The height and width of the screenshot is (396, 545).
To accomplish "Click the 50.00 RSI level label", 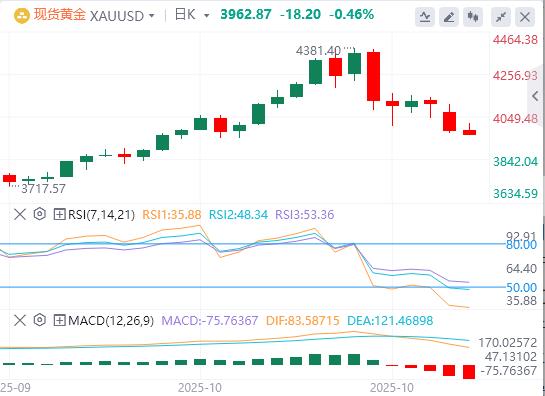I will click(x=521, y=288).
